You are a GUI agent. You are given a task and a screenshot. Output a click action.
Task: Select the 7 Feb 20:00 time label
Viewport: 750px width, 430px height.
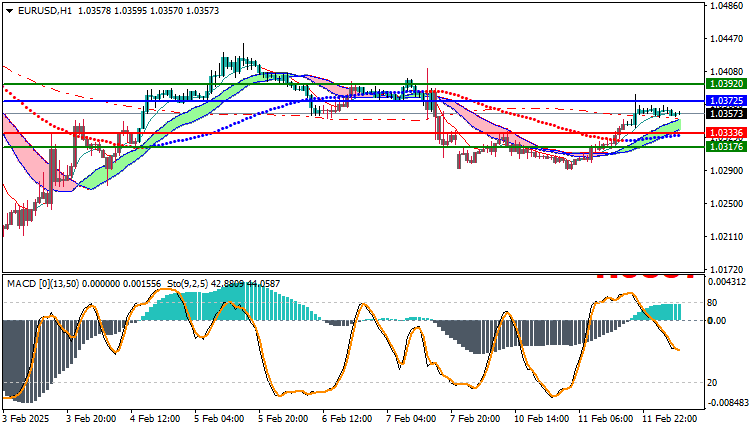click(x=475, y=419)
